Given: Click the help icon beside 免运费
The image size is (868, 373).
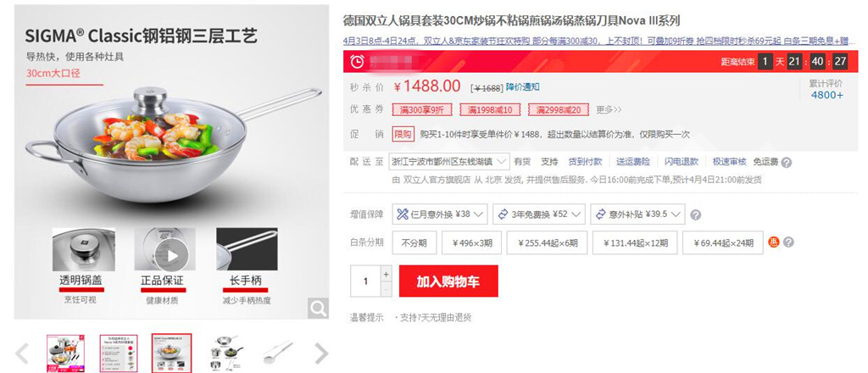Looking at the screenshot, I should [786, 162].
